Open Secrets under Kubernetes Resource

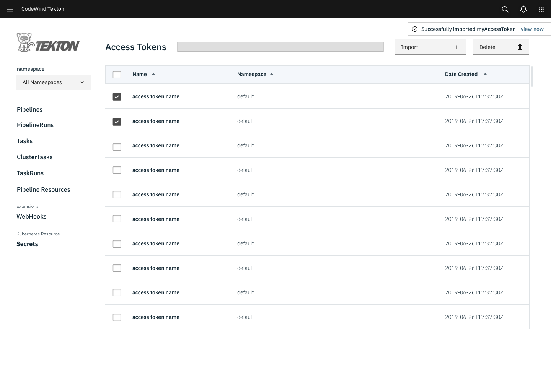[27, 244]
